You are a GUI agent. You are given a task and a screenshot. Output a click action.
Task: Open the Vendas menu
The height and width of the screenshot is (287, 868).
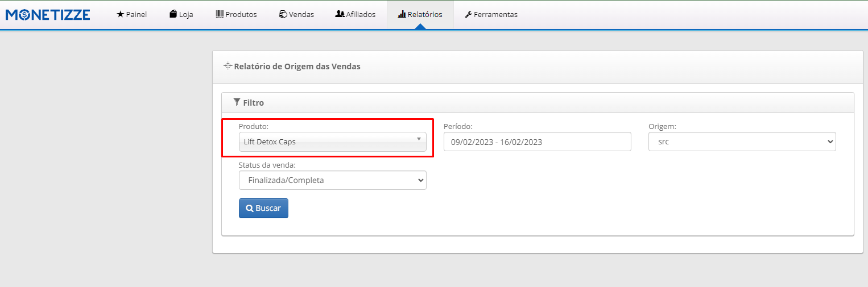point(296,14)
